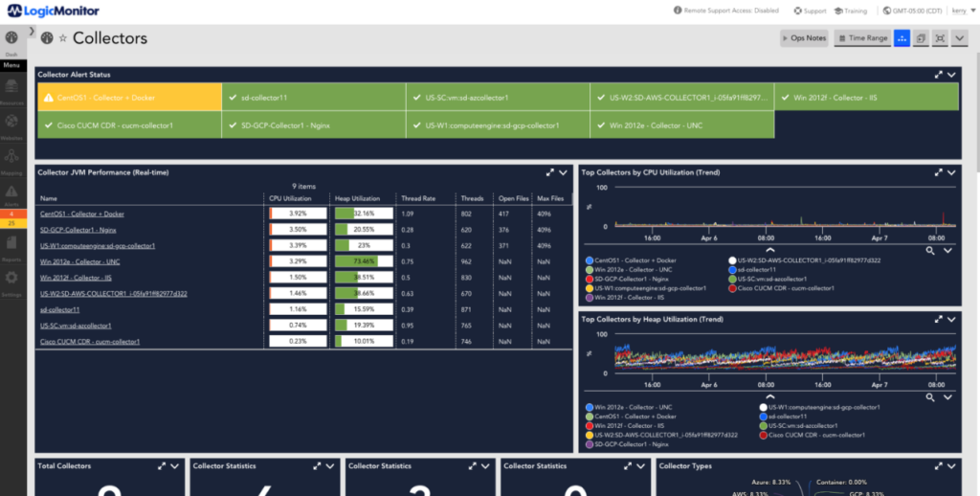Click Heap Utilization bar showing 10.01%

[x=364, y=342]
